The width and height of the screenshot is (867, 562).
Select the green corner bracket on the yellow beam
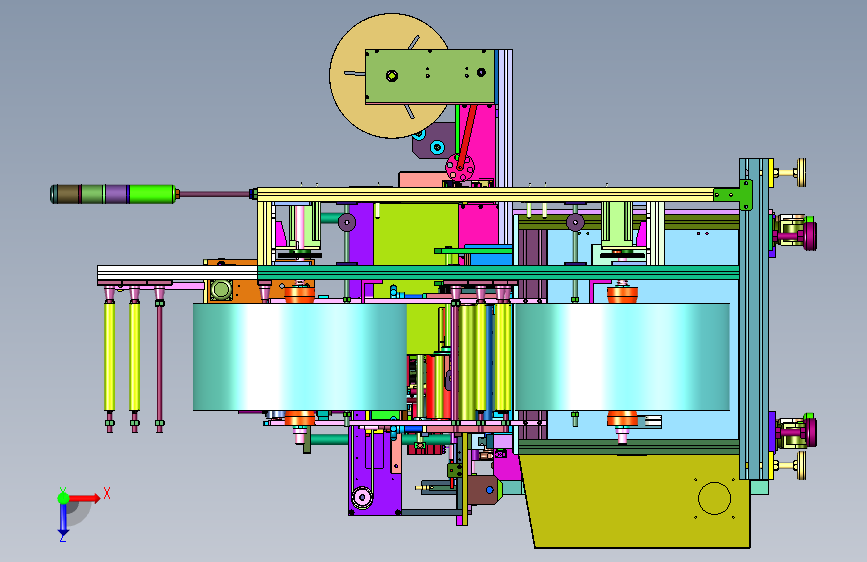(x=734, y=195)
